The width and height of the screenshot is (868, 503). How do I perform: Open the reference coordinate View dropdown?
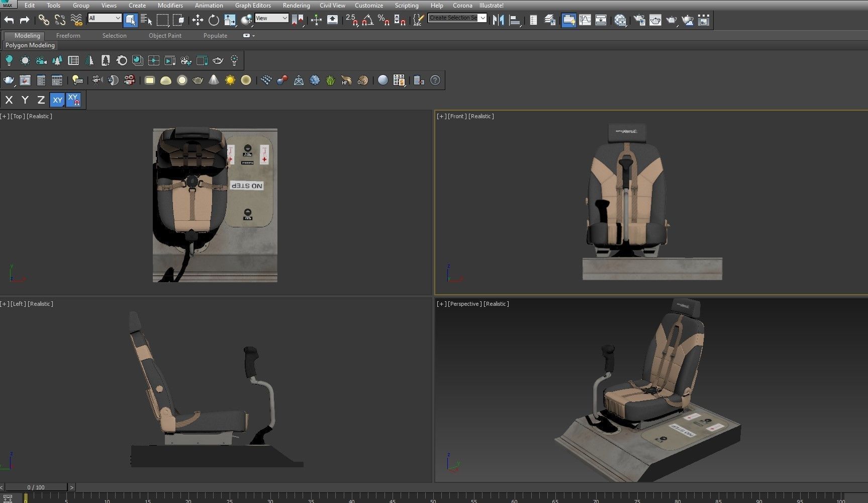pos(271,18)
